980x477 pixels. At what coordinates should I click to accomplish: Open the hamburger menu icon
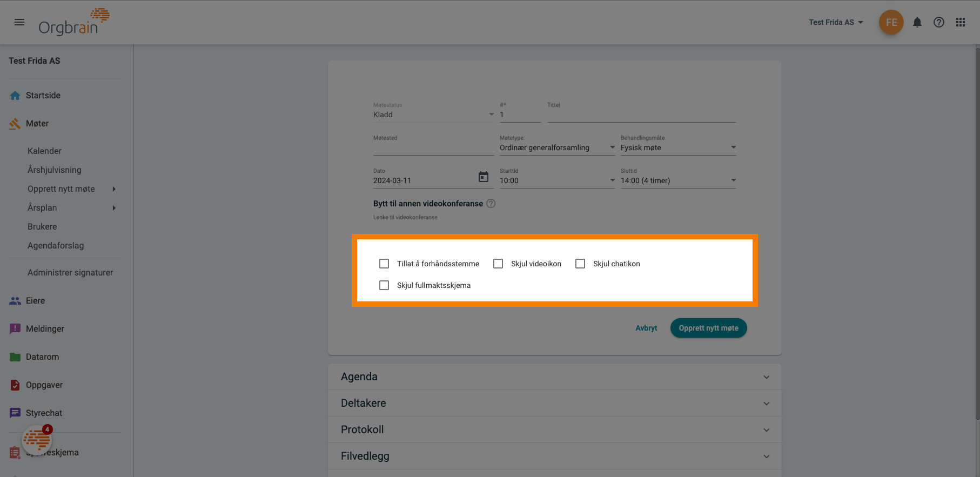pyautogui.click(x=19, y=22)
